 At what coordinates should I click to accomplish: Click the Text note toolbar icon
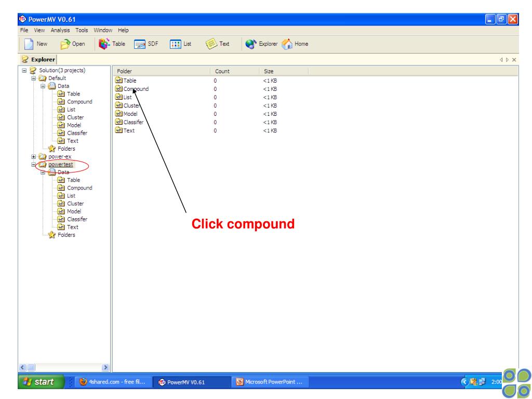coord(211,44)
